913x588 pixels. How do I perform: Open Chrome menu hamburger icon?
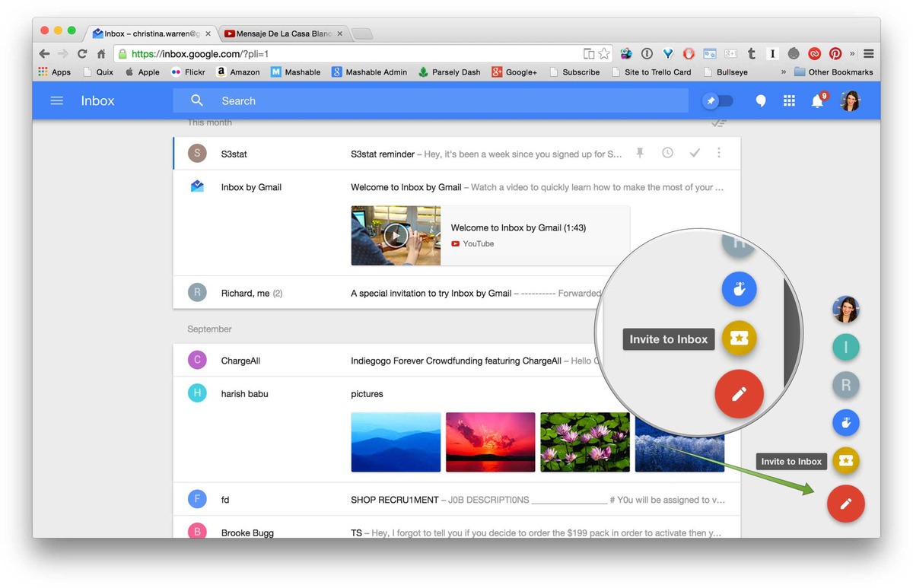point(868,54)
